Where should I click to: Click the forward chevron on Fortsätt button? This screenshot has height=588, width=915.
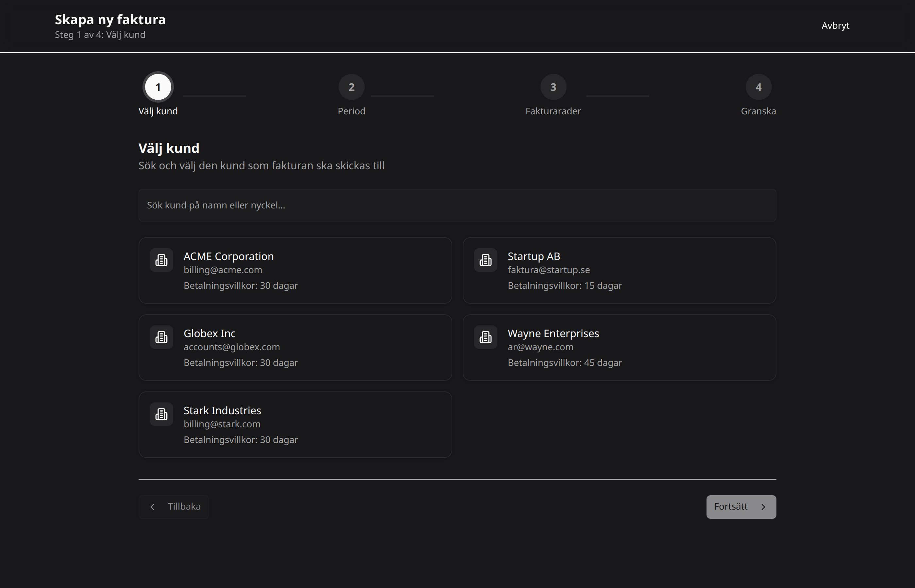(764, 507)
